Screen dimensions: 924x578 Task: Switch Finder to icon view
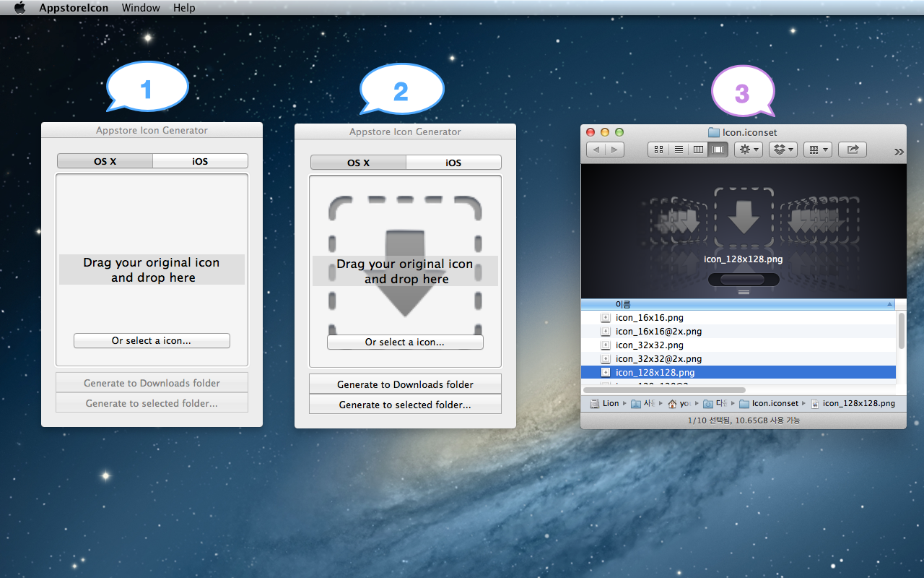[658, 150]
